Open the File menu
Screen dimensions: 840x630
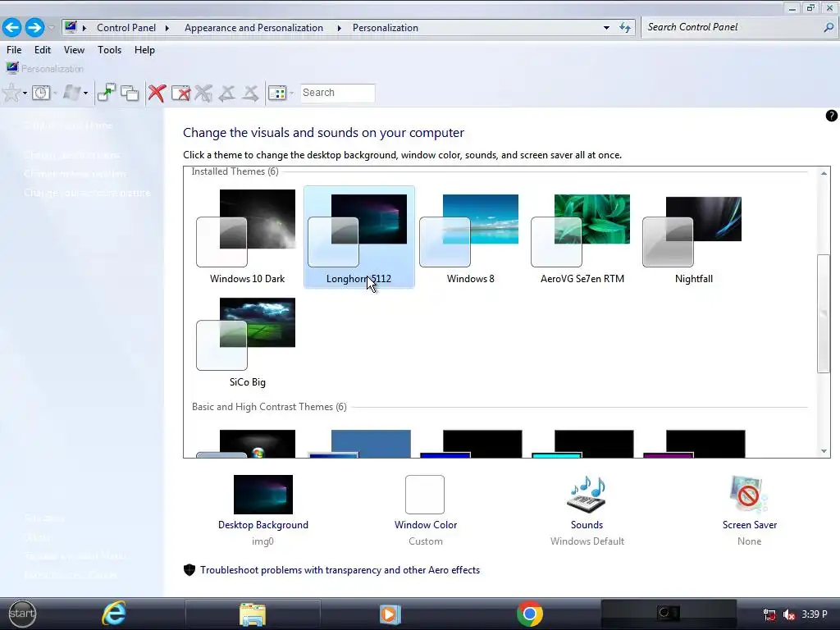coord(14,50)
